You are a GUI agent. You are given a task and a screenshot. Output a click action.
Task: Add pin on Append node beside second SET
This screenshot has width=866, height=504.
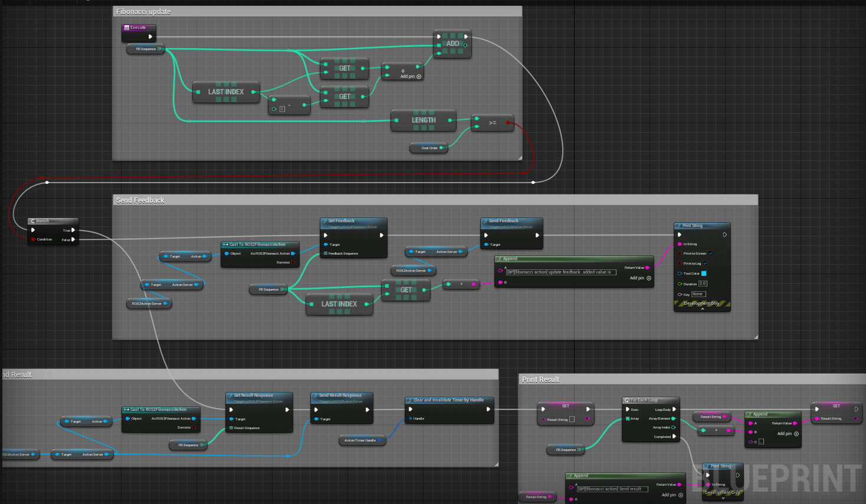click(788, 434)
